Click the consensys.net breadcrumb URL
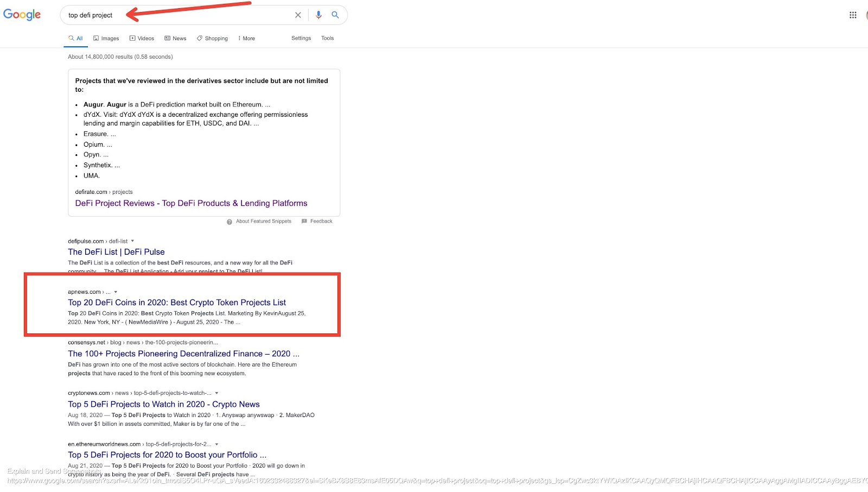 pos(143,343)
